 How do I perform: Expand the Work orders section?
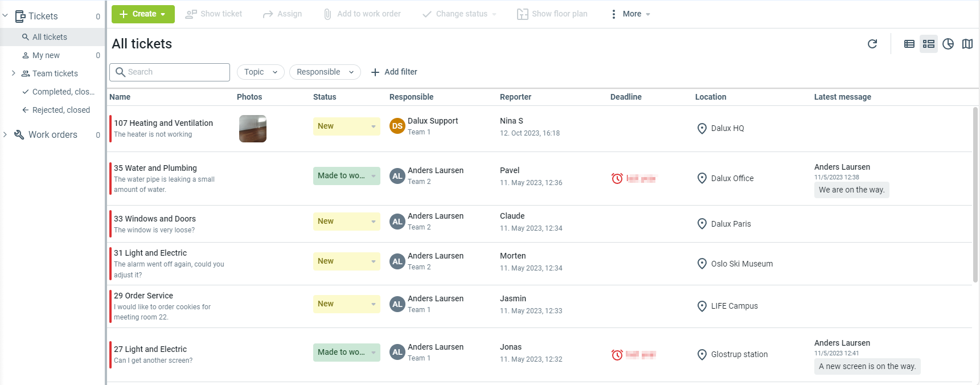pyautogui.click(x=5, y=135)
